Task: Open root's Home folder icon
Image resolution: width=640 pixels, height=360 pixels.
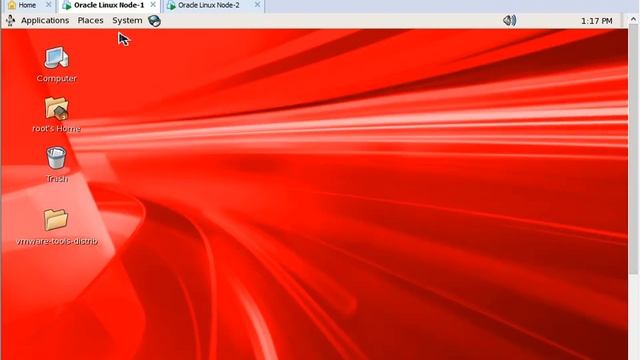Action: (x=56, y=109)
